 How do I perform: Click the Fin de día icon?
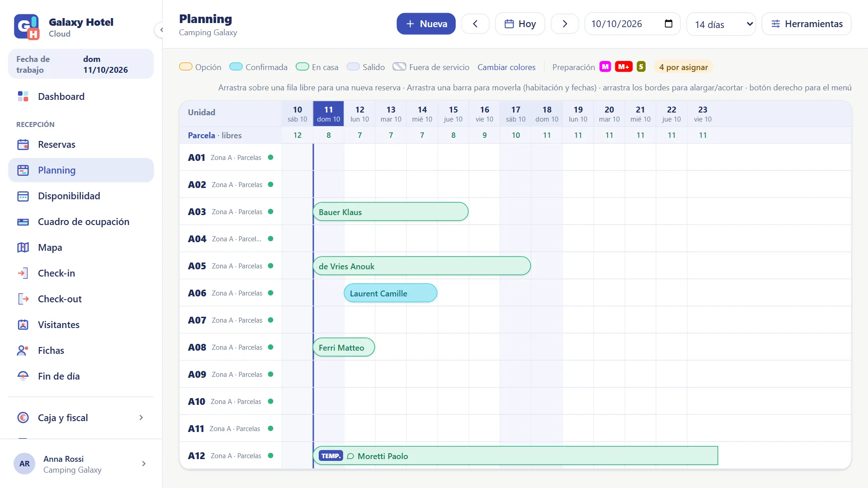pyautogui.click(x=23, y=376)
